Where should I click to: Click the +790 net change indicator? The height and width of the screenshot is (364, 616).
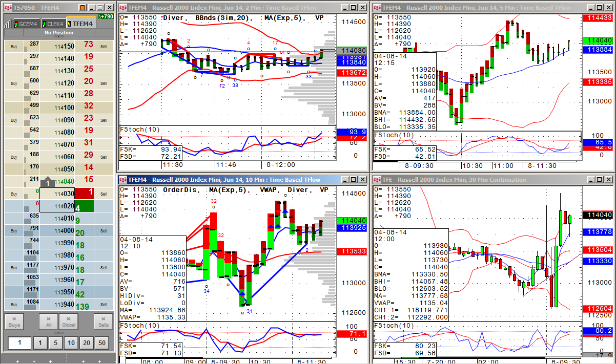pos(106,16)
